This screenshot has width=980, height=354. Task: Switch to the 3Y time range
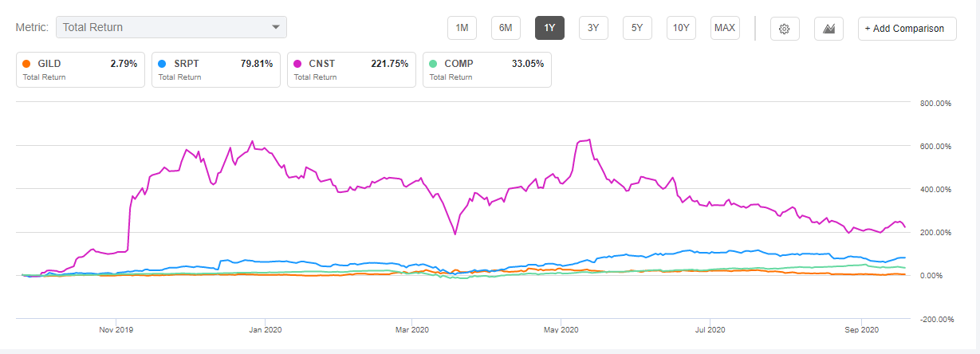coord(593,28)
